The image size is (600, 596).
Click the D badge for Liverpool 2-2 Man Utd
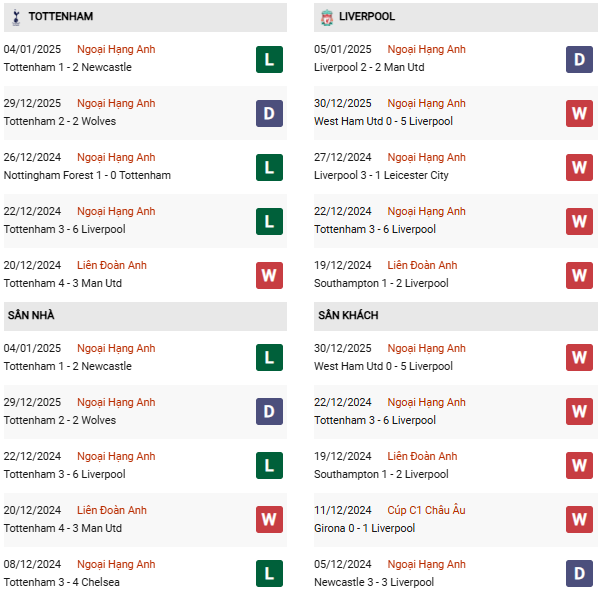579,59
